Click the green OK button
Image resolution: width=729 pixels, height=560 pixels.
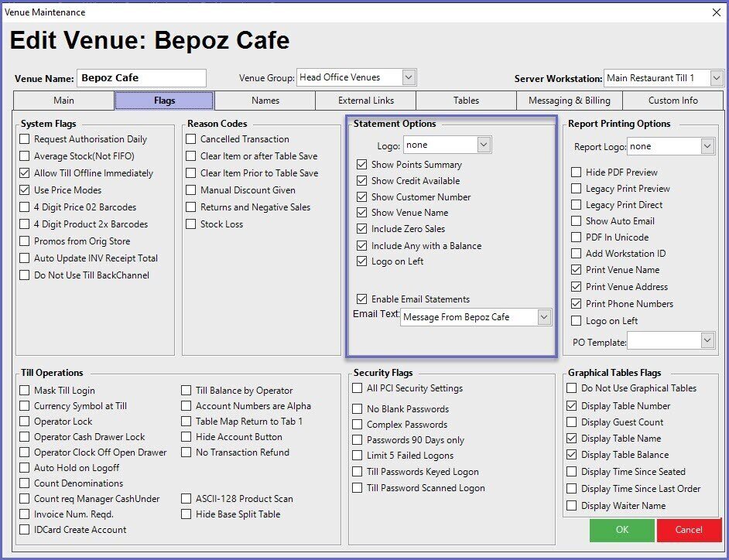click(621, 530)
